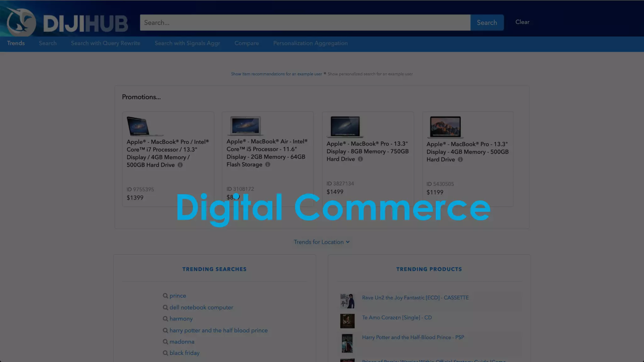Click product ID 3108172

[240, 189]
